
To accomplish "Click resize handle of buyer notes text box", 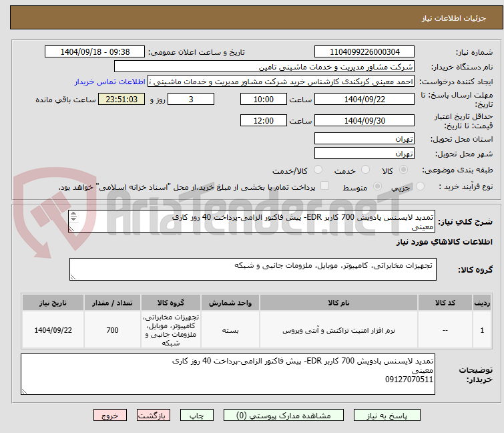I will pyautogui.click(x=25, y=390).
